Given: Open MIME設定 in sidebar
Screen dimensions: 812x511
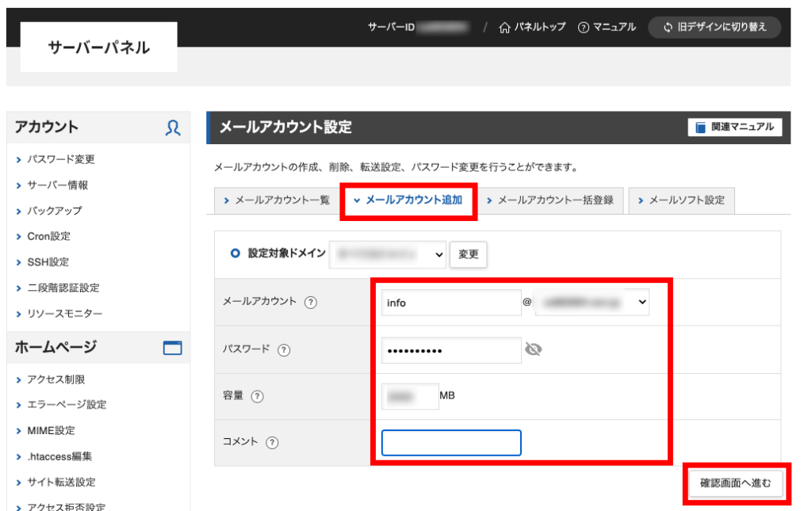Looking at the screenshot, I should coord(51,431).
